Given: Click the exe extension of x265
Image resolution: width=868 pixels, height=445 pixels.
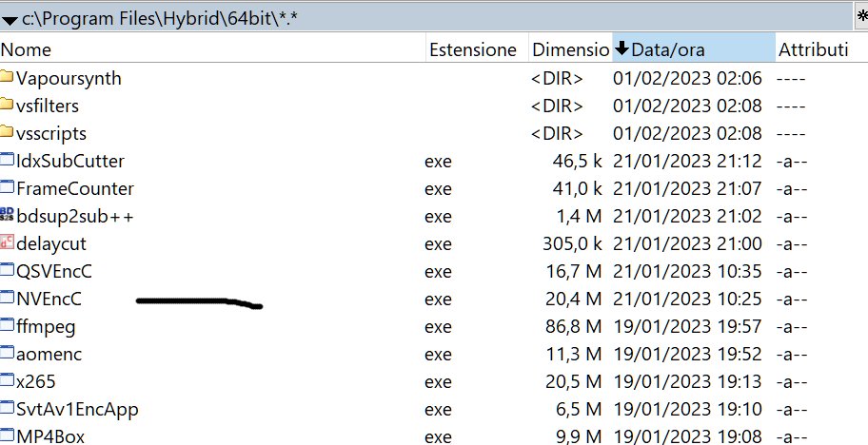Looking at the screenshot, I should 438,382.
